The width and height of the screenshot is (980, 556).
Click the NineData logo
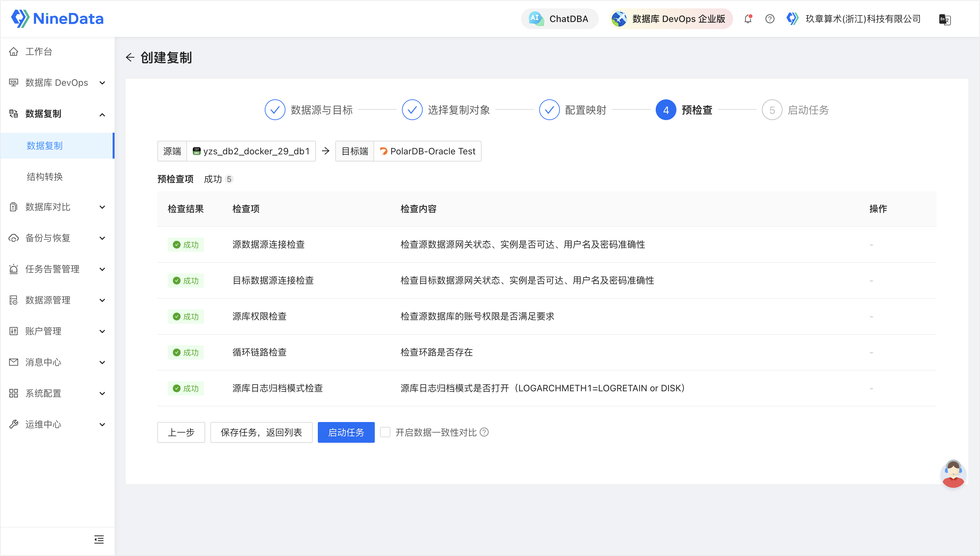click(58, 19)
